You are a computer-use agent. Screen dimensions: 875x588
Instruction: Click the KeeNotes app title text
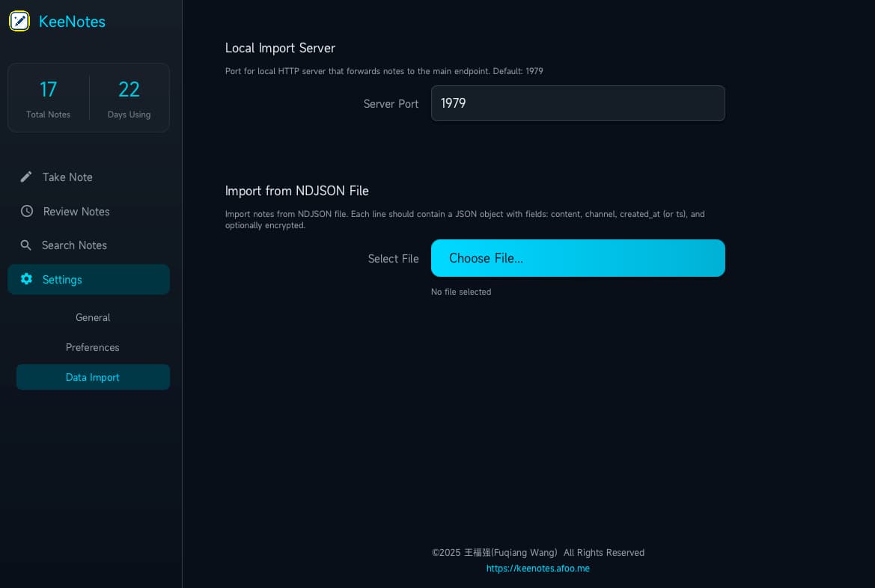tap(72, 22)
